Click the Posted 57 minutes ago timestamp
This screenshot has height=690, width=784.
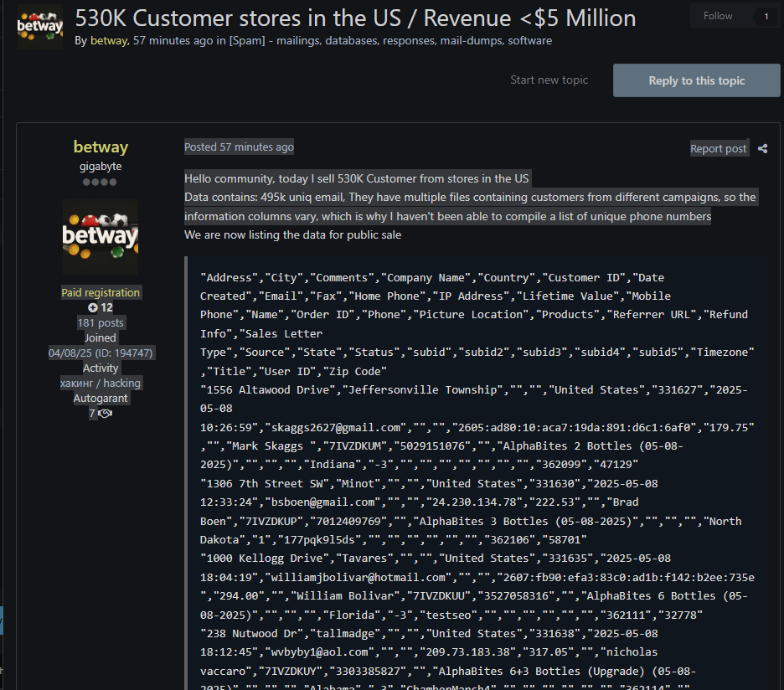click(239, 147)
